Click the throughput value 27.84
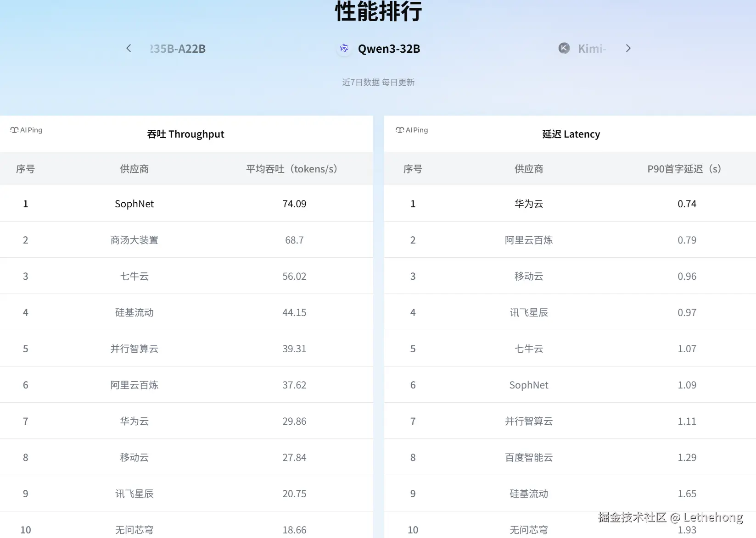This screenshot has width=756, height=538. 294,457
